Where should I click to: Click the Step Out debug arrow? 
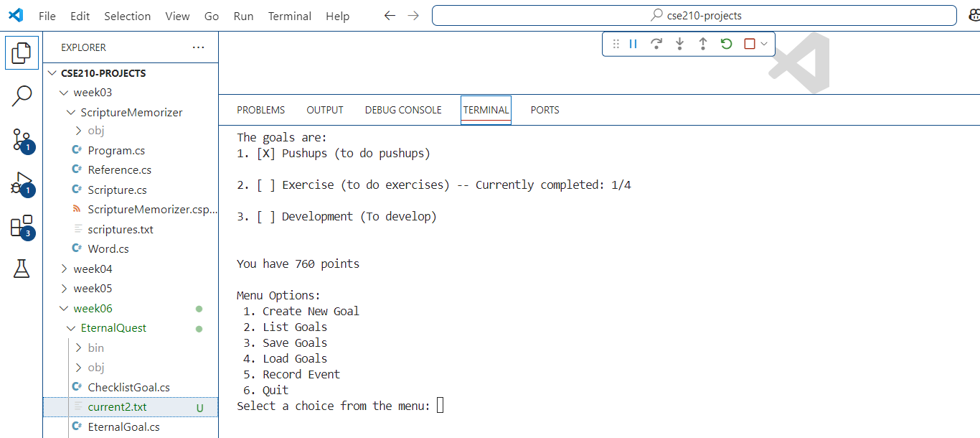(703, 44)
